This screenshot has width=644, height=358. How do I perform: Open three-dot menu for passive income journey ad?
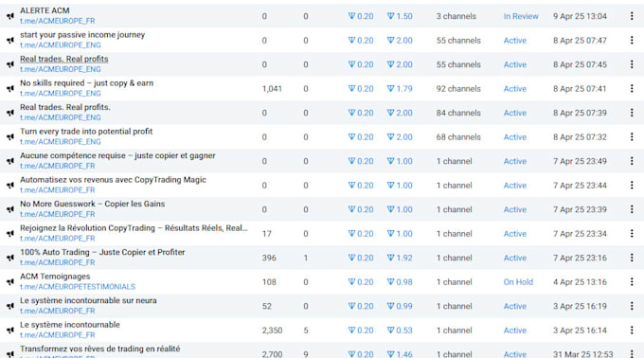coord(632,40)
